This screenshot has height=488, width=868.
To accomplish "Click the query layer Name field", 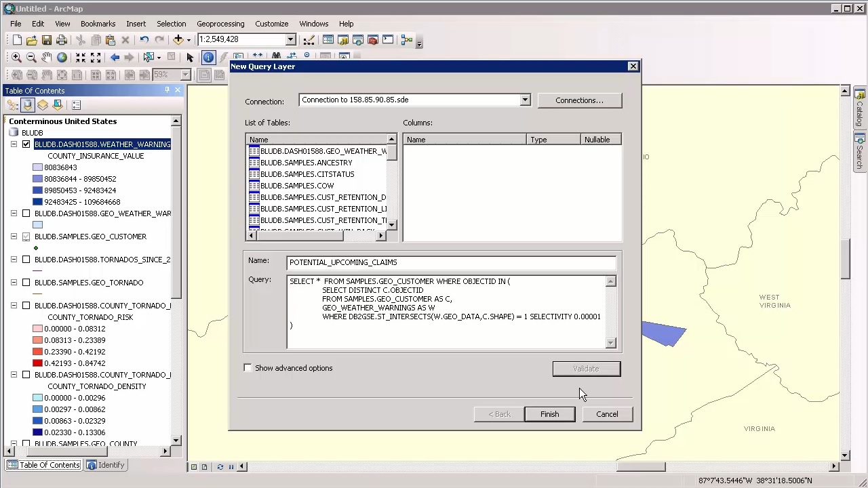I will (451, 262).
